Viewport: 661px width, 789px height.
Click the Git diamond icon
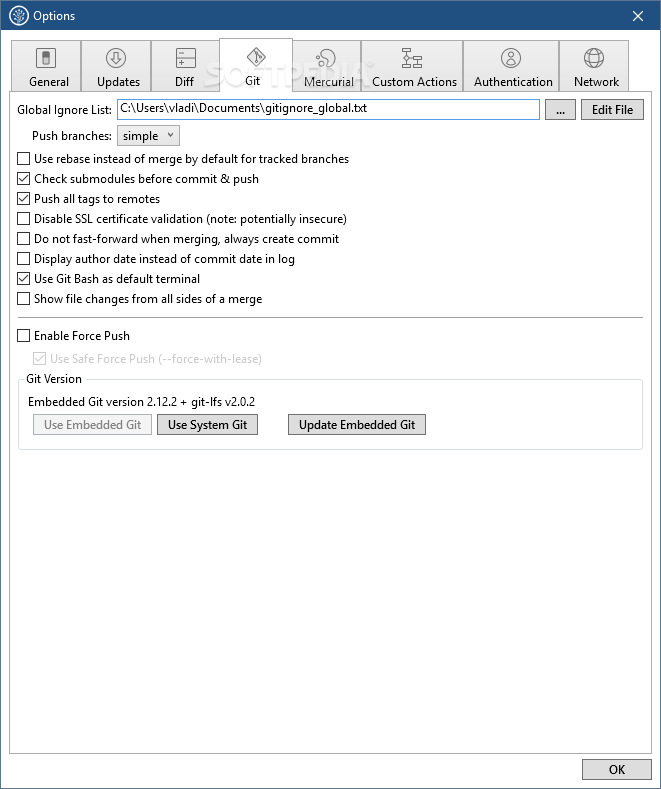[x=256, y=57]
